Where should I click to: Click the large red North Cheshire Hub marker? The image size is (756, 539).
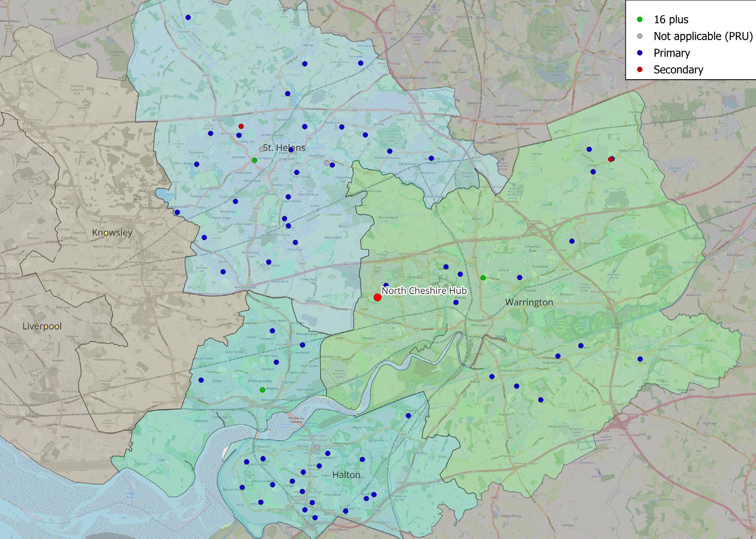[377, 297]
